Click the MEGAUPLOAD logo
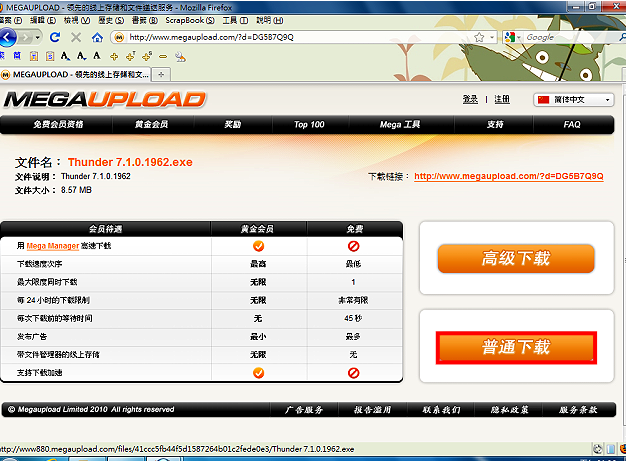 (x=105, y=99)
